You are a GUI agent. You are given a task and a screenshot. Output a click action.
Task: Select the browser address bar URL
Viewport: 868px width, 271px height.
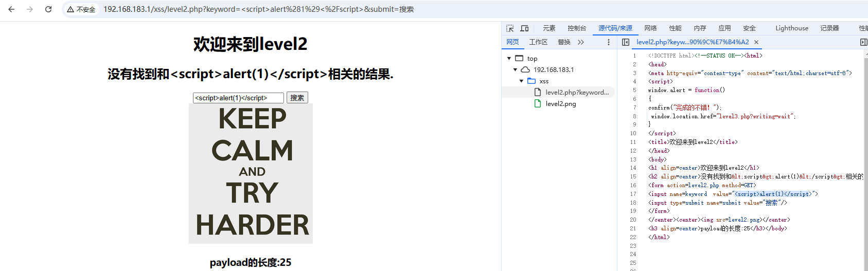(258, 9)
